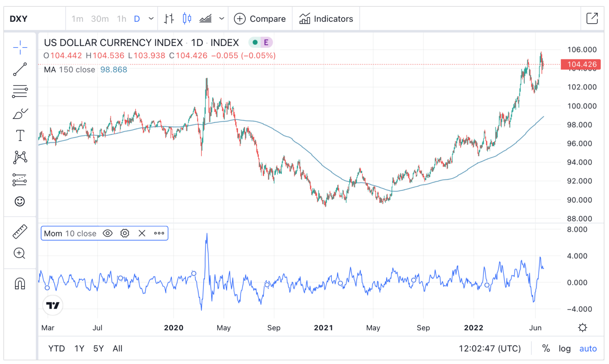This screenshot has width=609, height=364.
Task: Add a symbol with Compare
Action: point(260,18)
